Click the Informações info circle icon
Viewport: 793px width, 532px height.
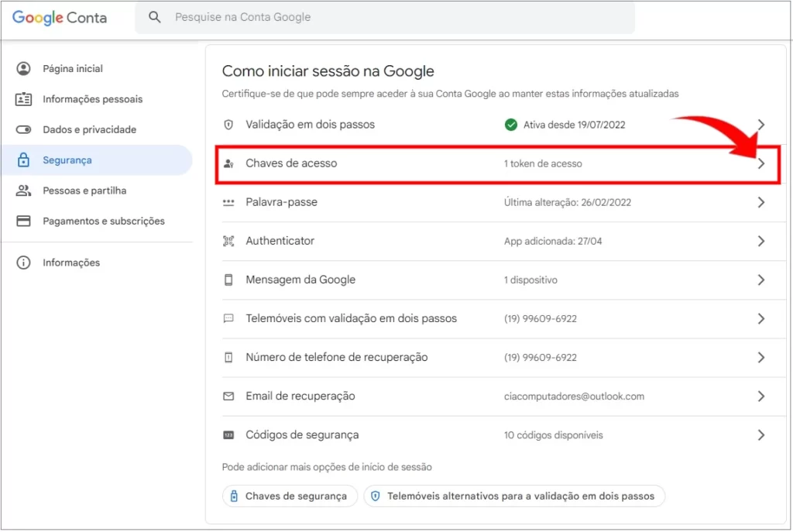point(23,263)
